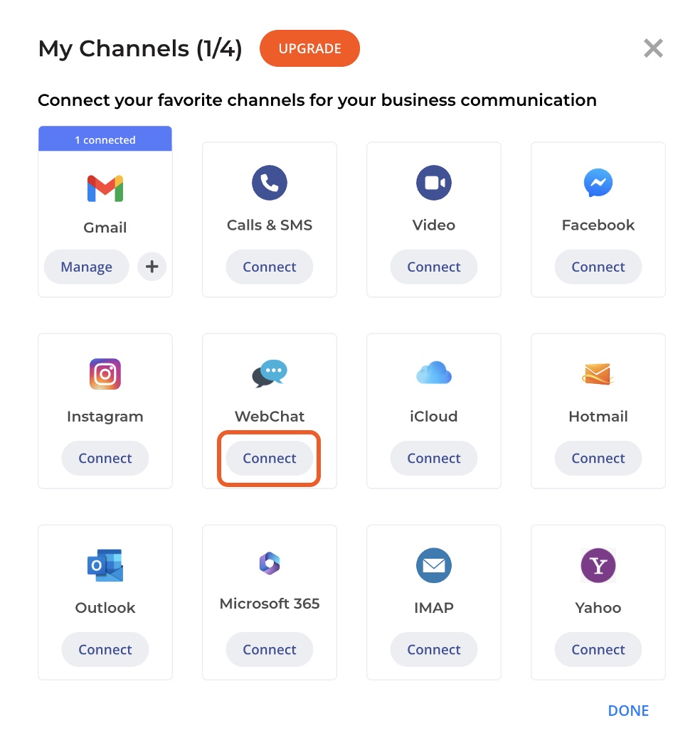Click the orange UPGRADE button

tap(309, 48)
